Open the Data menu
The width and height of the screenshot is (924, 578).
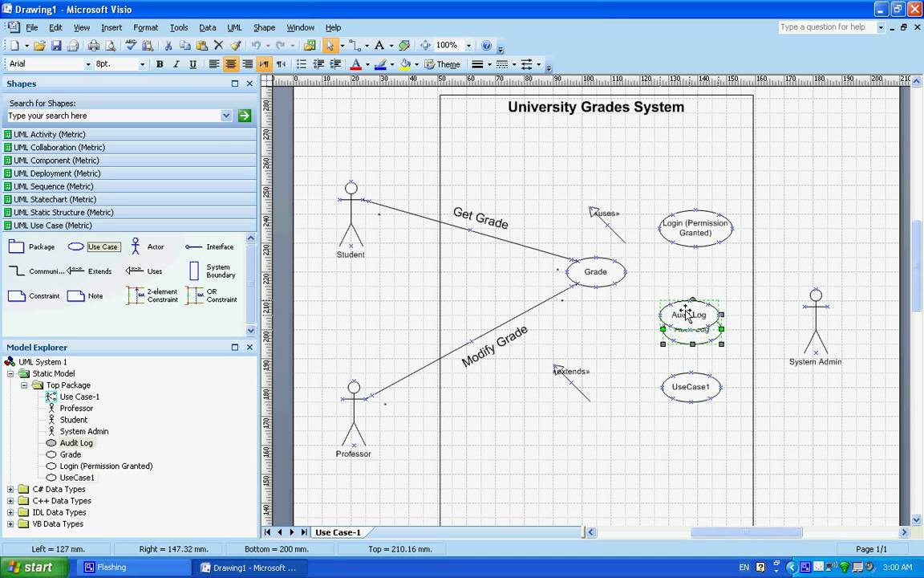click(208, 27)
